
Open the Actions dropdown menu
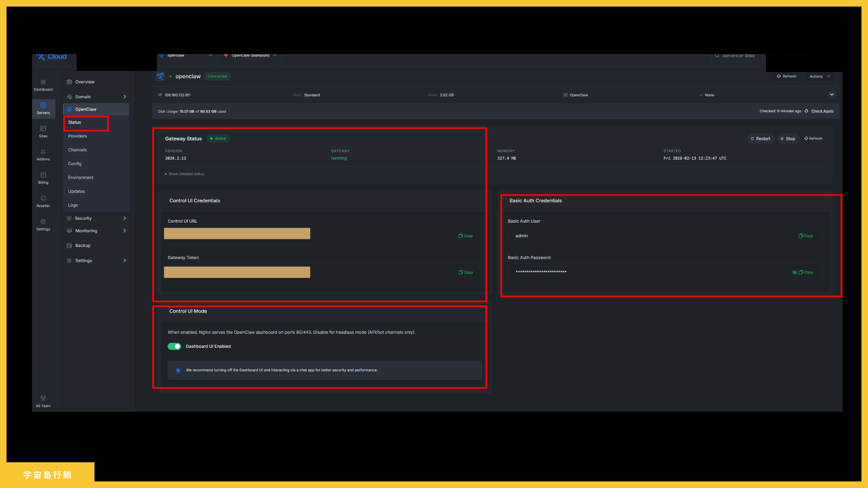click(x=819, y=76)
